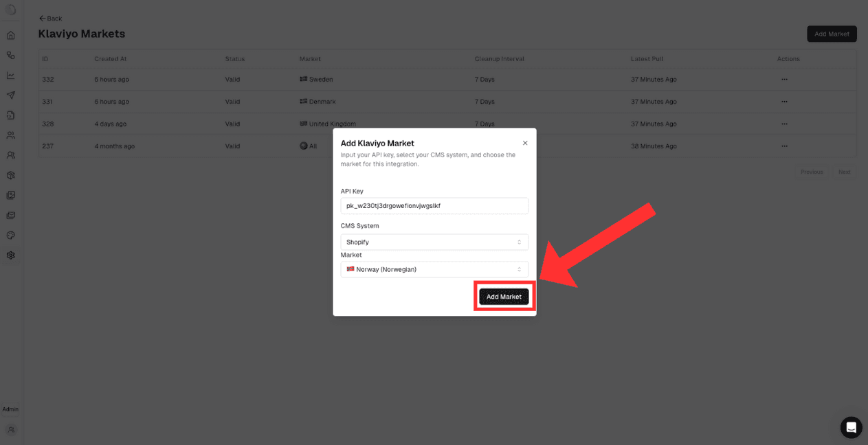Click the United Kingdom market cell
The image size is (868, 445).
[x=328, y=124]
